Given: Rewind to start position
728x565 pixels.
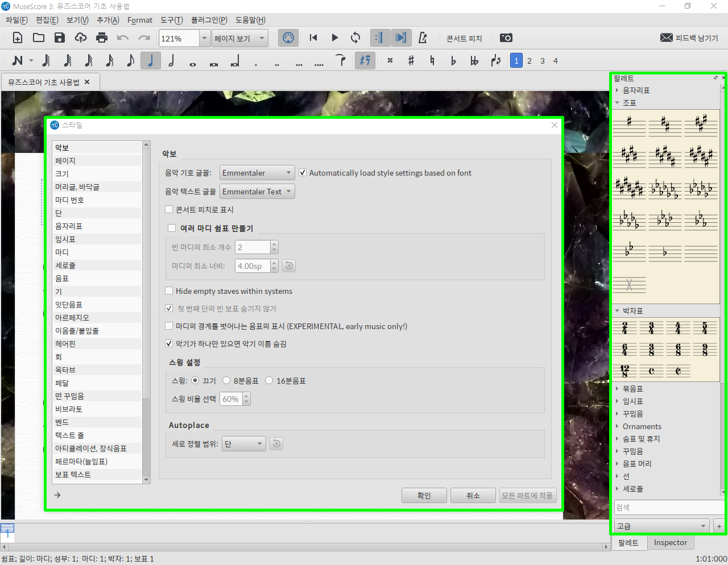Looking at the screenshot, I should point(313,38).
